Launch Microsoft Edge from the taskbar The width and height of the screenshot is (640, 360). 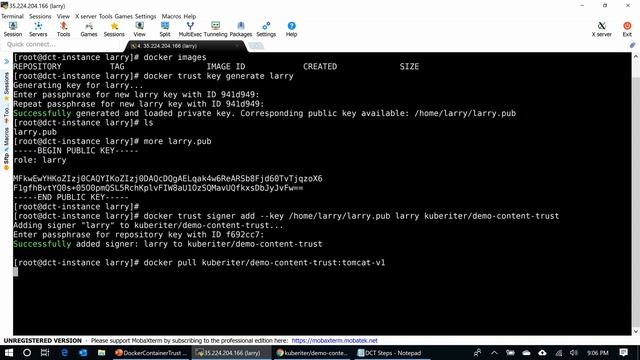(64, 353)
